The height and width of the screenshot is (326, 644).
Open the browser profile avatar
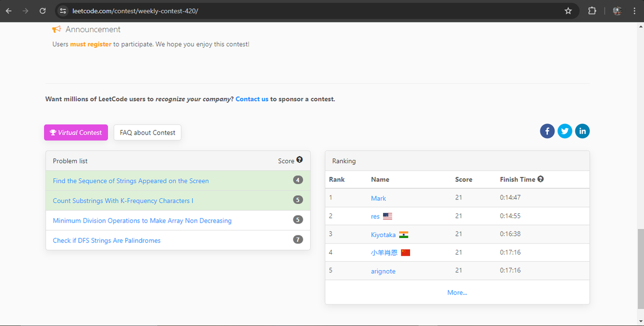tap(617, 11)
